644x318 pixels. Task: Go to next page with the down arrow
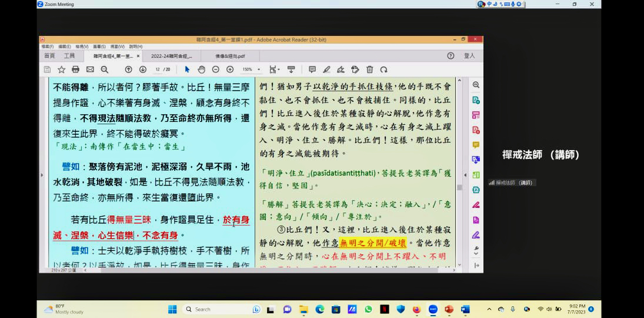143,69
